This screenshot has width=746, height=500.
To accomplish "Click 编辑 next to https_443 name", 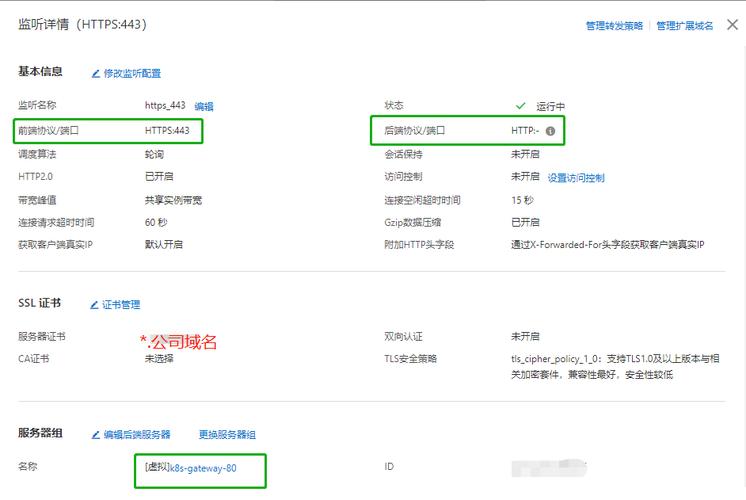I will [204, 107].
